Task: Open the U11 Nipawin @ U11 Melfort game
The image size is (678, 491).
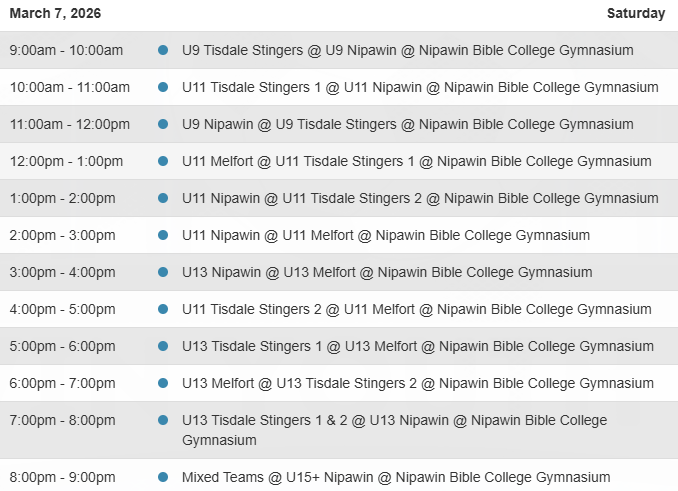Action: pyautogui.click(x=386, y=235)
